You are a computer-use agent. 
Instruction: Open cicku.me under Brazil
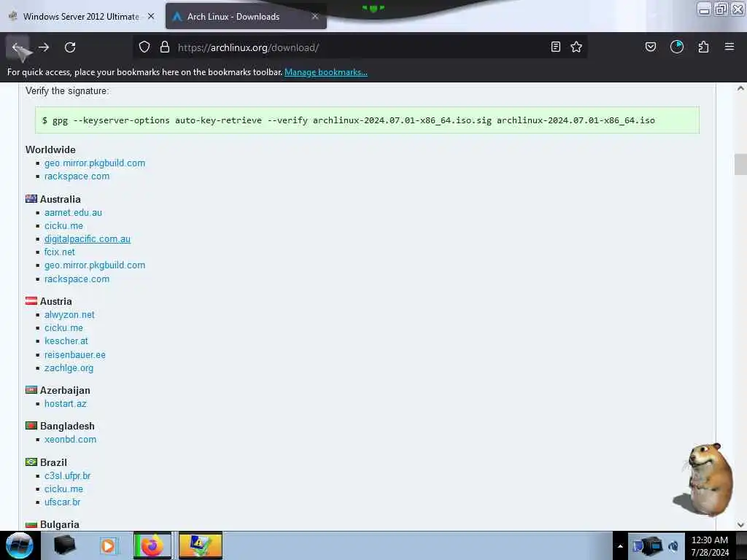tap(63, 489)
